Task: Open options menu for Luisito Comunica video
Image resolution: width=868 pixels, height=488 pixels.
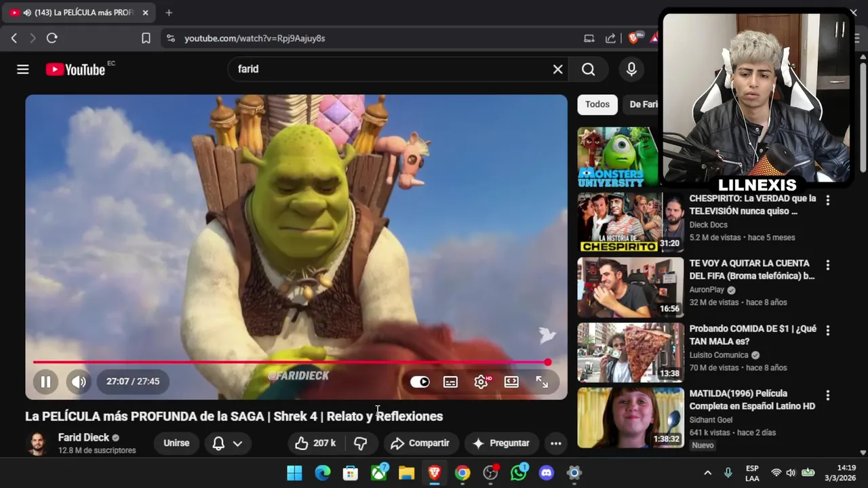Action: 827,330
